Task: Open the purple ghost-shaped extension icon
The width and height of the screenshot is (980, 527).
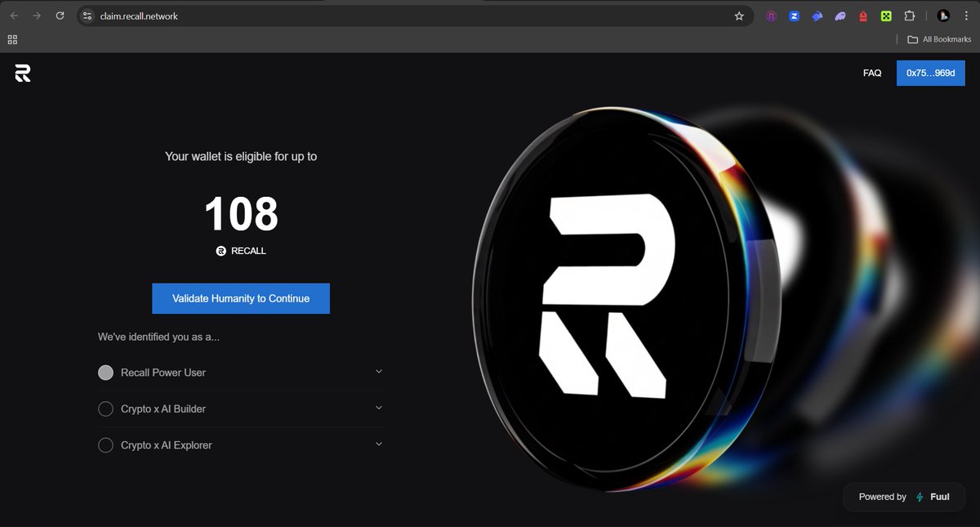Action: (x=840, y=16)
